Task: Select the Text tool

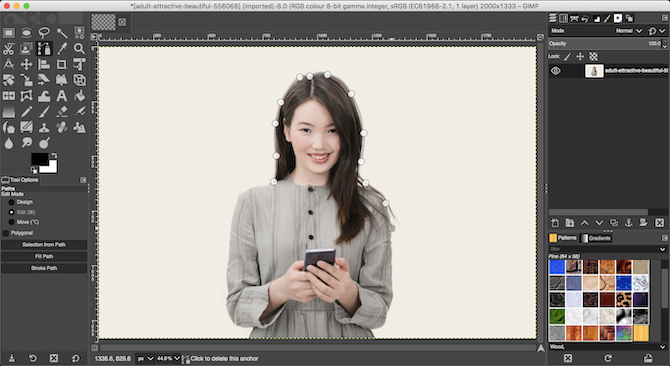Action: [x=62, y=96]
